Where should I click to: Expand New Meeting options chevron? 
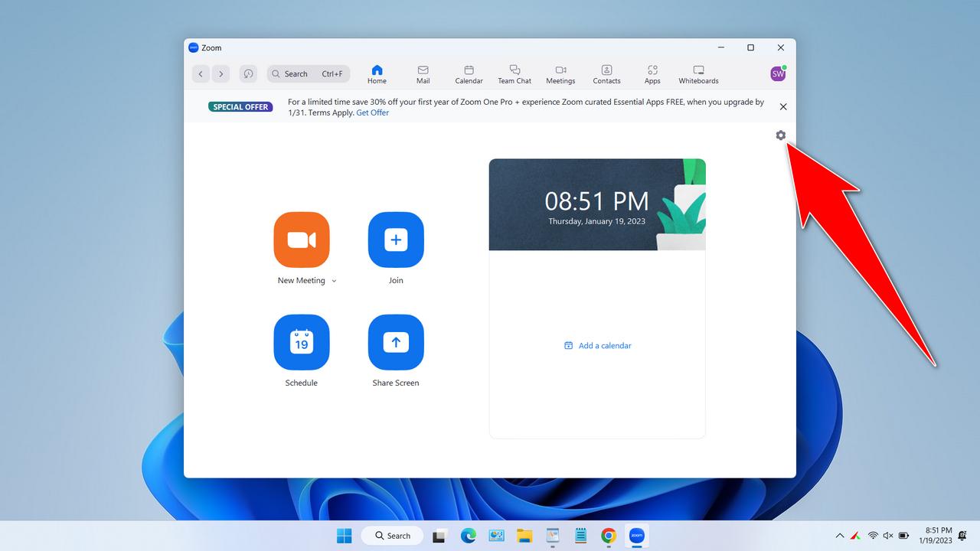(x=334, y=281)
